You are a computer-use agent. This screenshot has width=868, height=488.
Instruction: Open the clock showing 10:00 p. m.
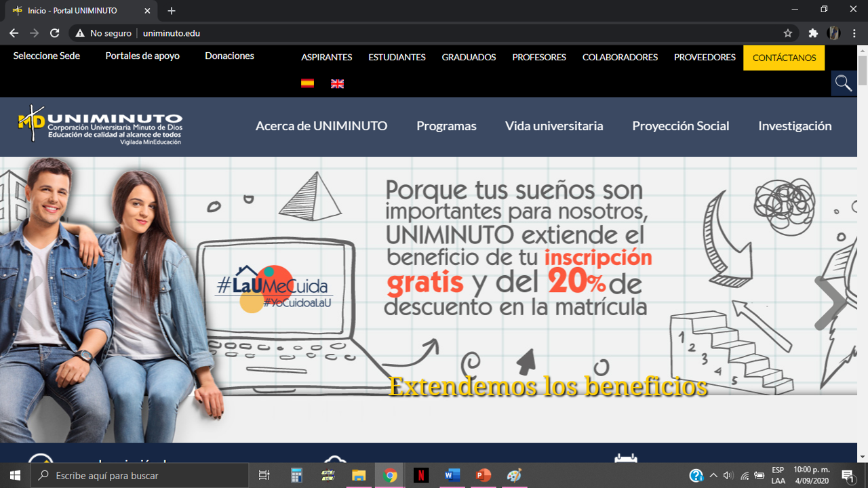pos(811,476)
